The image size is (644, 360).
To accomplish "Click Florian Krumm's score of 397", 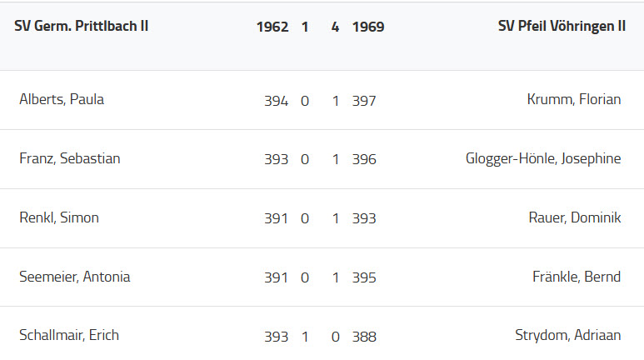I will (x=364, y=101).
